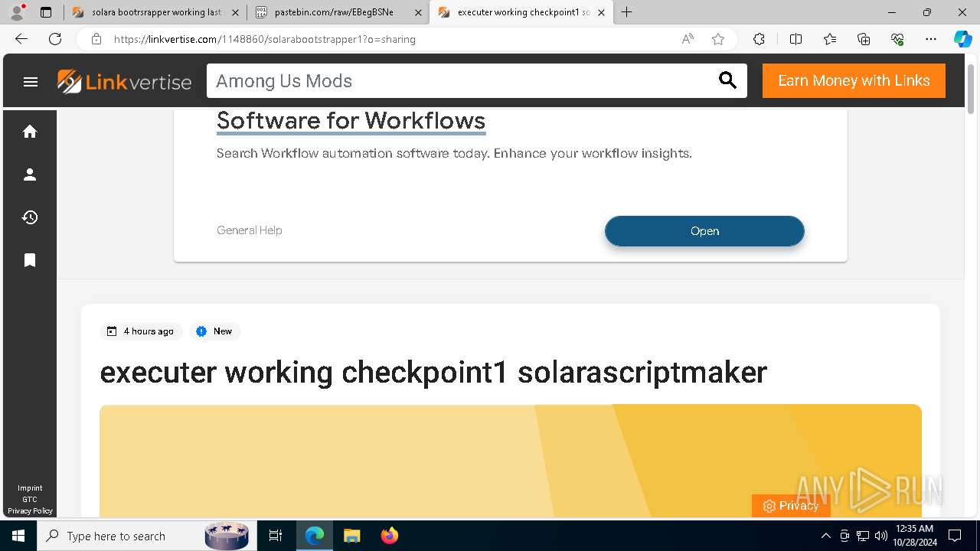Click the Privacy settings button
The width and height of the screenshot is (980, 551).
click(x=791, y=506)
